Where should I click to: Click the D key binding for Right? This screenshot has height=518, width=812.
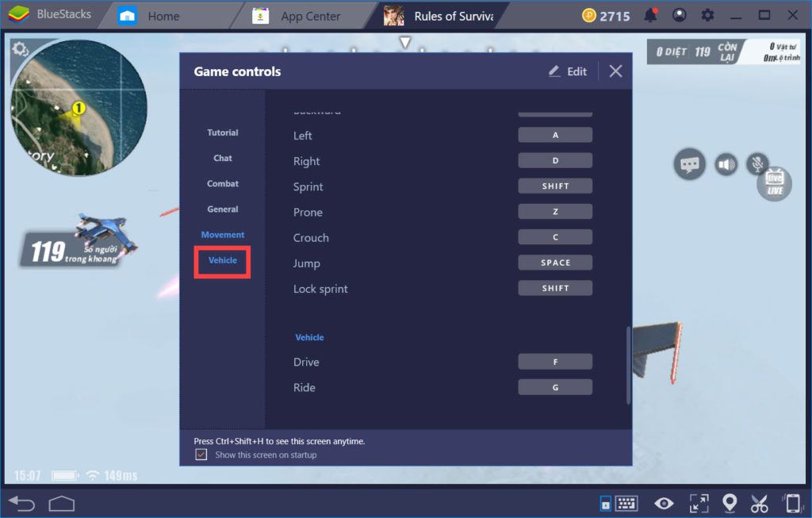coord(555,160)
